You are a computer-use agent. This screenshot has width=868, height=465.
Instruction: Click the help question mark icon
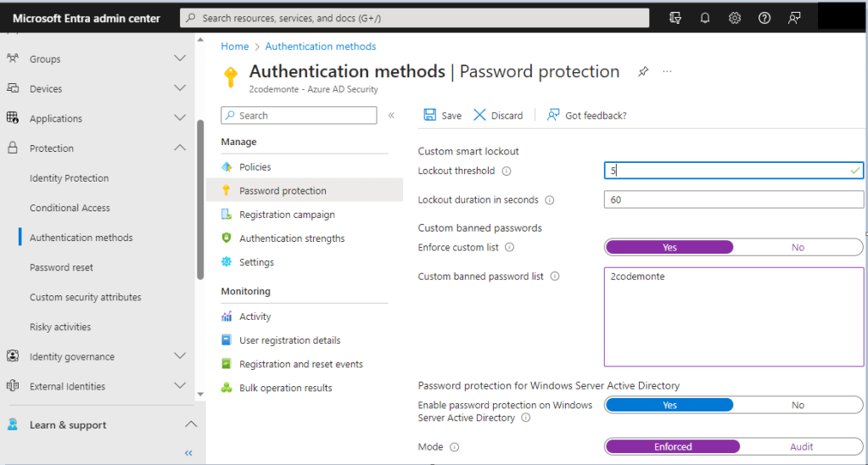pos(764,18)
